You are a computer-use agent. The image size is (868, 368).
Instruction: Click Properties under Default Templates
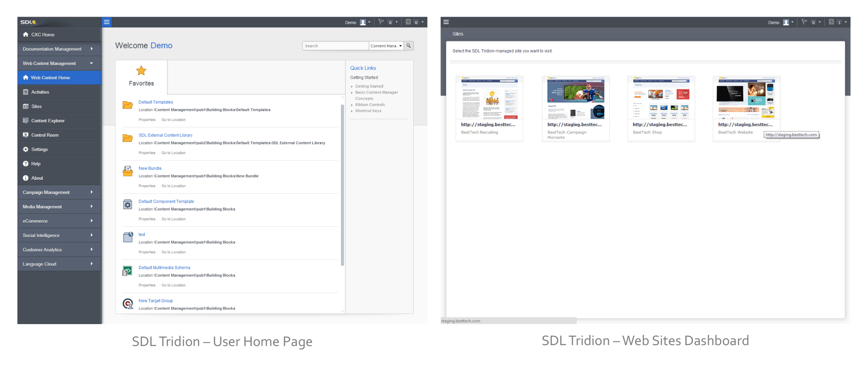click(147, 120)
